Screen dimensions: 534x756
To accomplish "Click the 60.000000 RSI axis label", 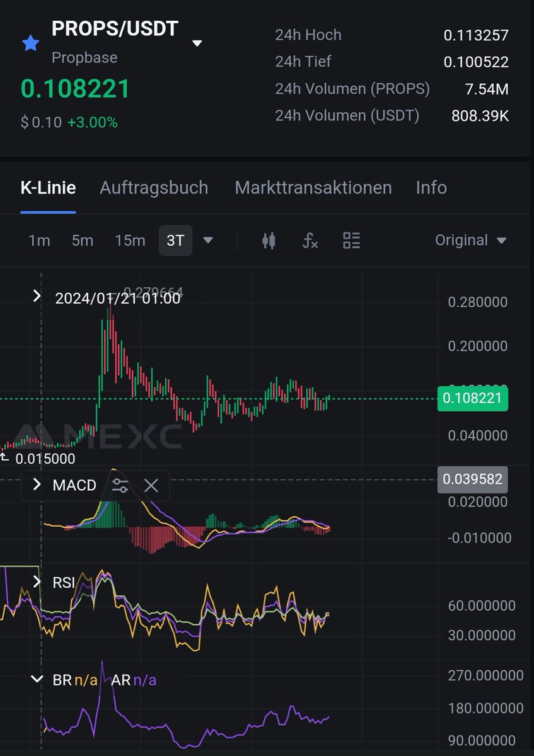I will pos(482,605).
